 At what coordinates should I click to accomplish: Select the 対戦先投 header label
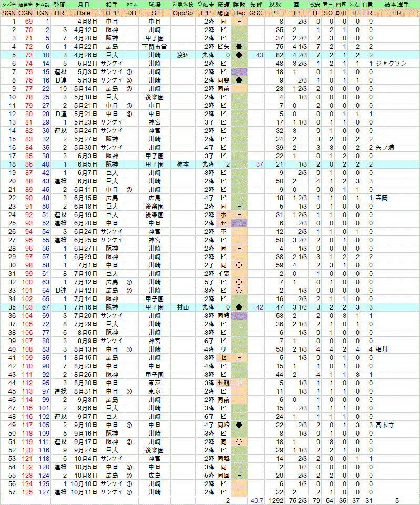[183, 5]
